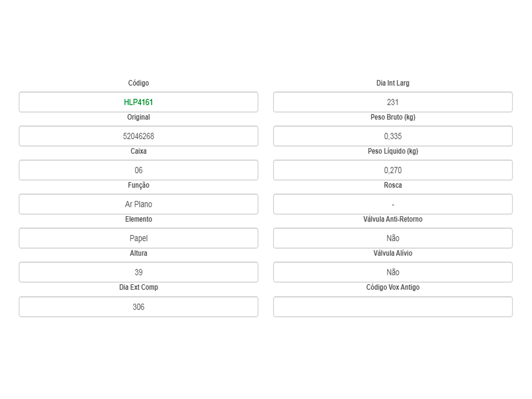
Task: Click the Rosca field with a dash
Action: [x=393, y=204]
